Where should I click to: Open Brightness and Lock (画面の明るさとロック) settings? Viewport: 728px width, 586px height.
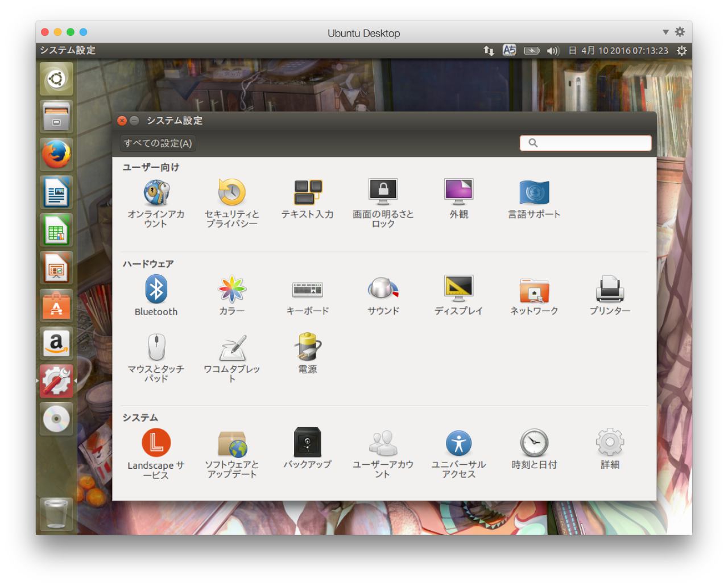pyautogui.click(x=383, y=203)
